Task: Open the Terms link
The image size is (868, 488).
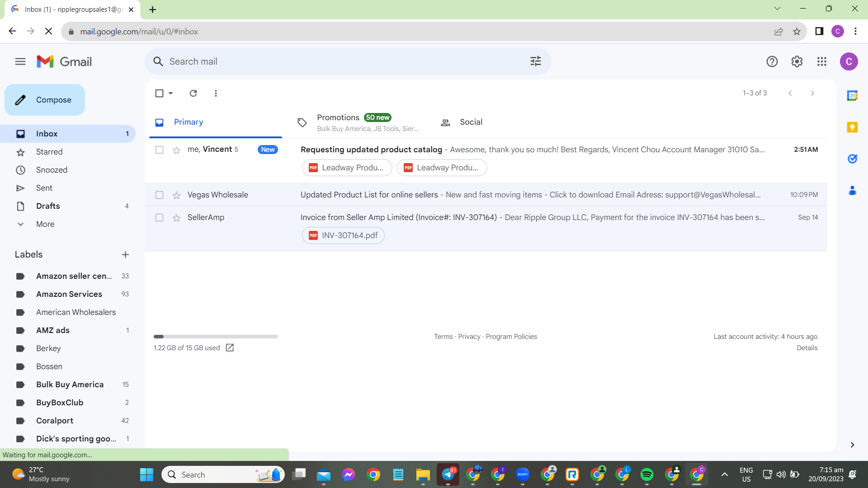Action: (x=443, y=337)
